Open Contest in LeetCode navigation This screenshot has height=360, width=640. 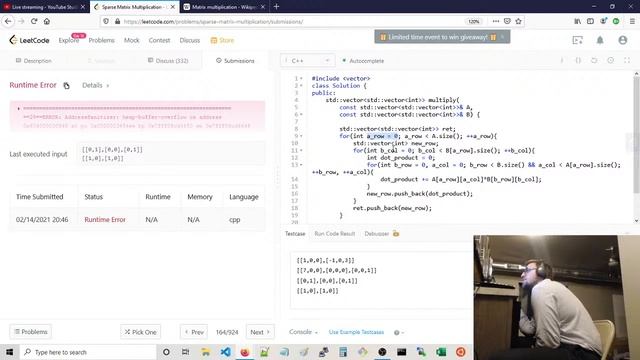click(159, 40)
